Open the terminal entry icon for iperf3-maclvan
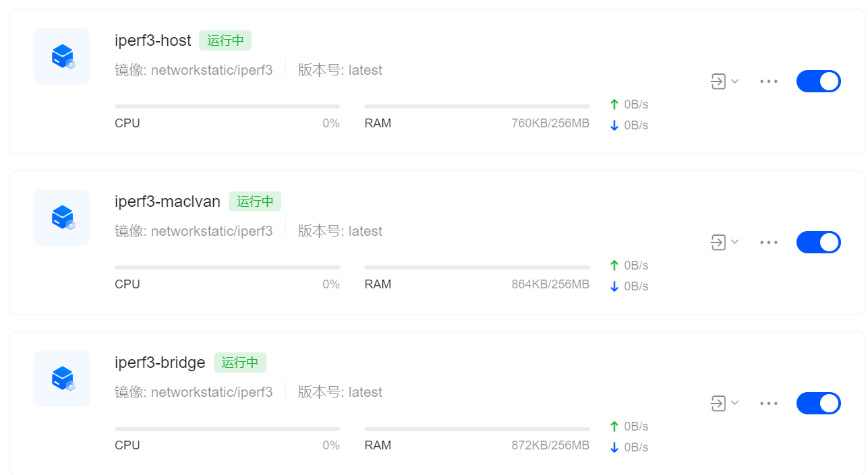The width and height of the screenshot is (868, 475). click(x=718, y=243)
